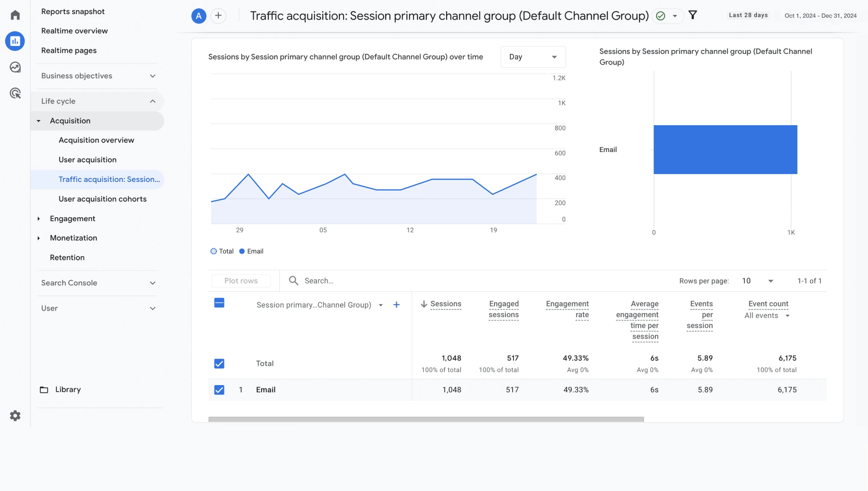
Task: Open the Day granularity dropdown
Action: [533, 57]
